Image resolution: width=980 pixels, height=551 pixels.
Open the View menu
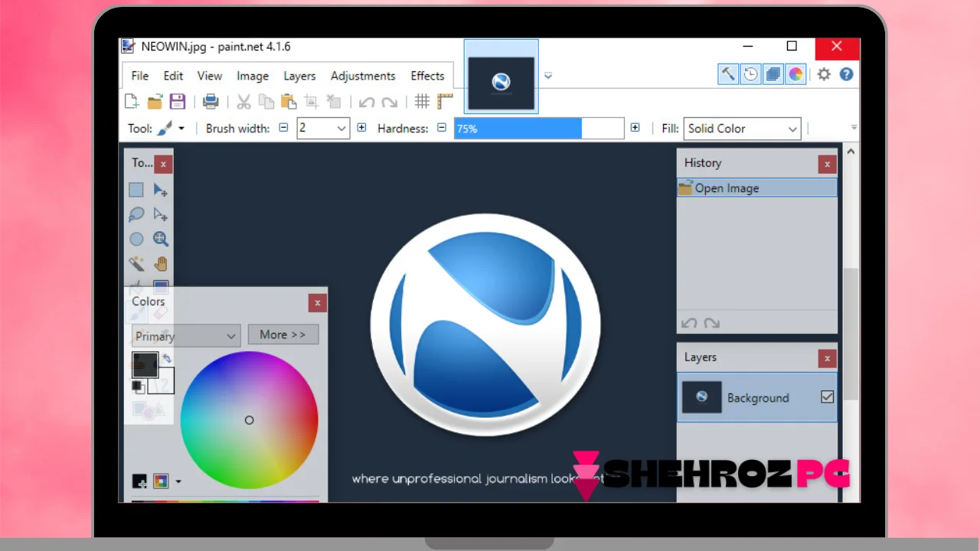click(x=210, y=76)
